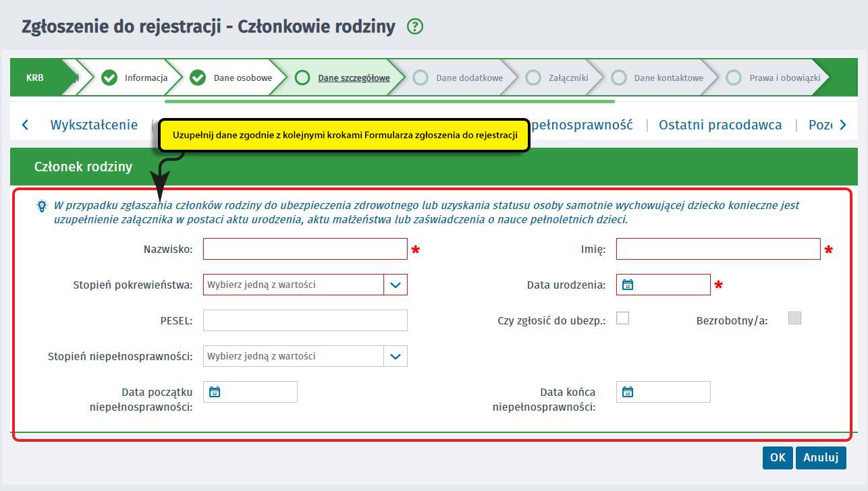Click the Stopień niepełnosprawności label
This screenshot has height=491, width=868.
pyautogui.click(x=120, y=357)
